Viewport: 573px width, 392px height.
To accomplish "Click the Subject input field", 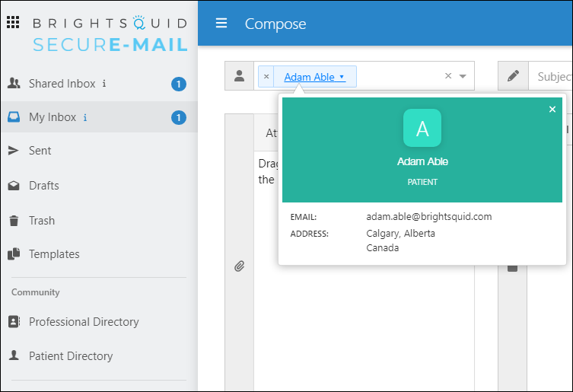I will [551, 76].
